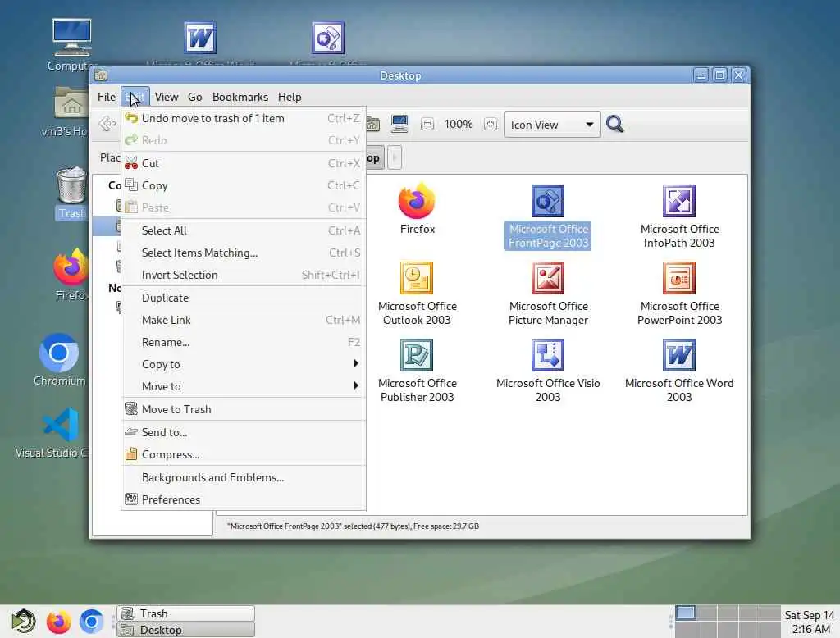Launch Firefox from the bottom panel
Screen dimensions: 840x638
point(58,622)
